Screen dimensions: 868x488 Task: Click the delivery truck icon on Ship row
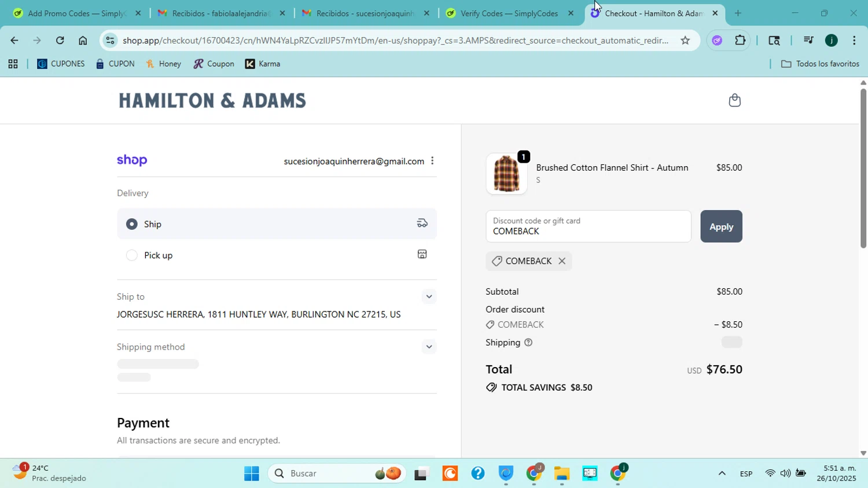coord(422,223)
